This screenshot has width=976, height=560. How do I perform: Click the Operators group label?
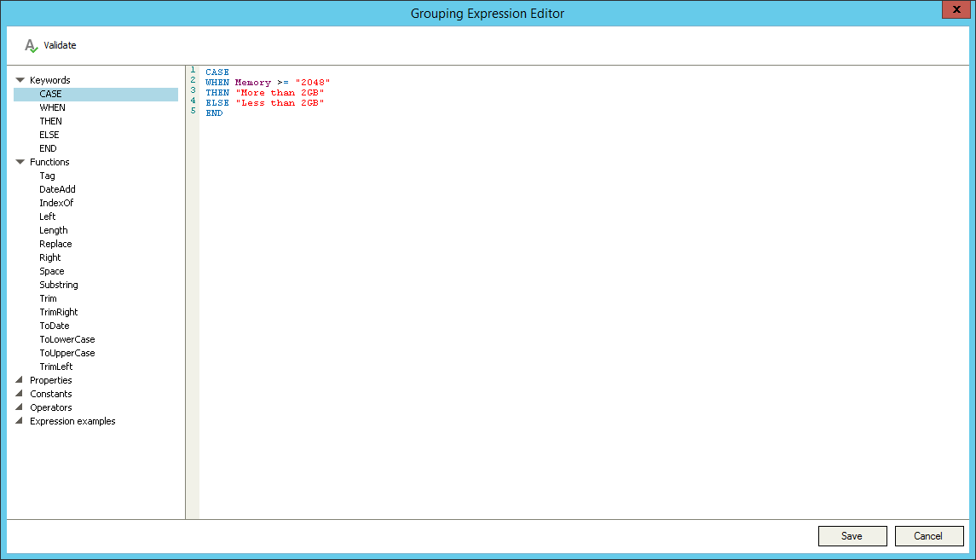pyautogui.click(x=51, y=407)
